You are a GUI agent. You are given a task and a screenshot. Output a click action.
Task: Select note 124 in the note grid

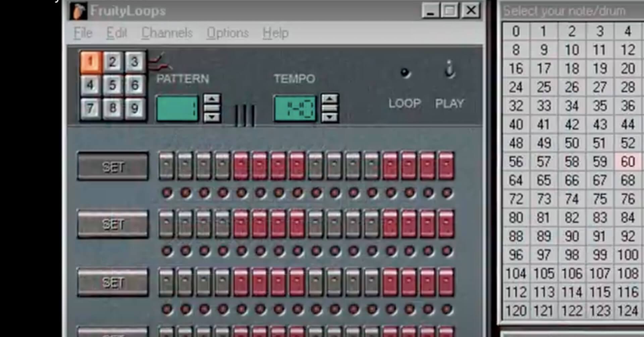(x=628, y=311)
